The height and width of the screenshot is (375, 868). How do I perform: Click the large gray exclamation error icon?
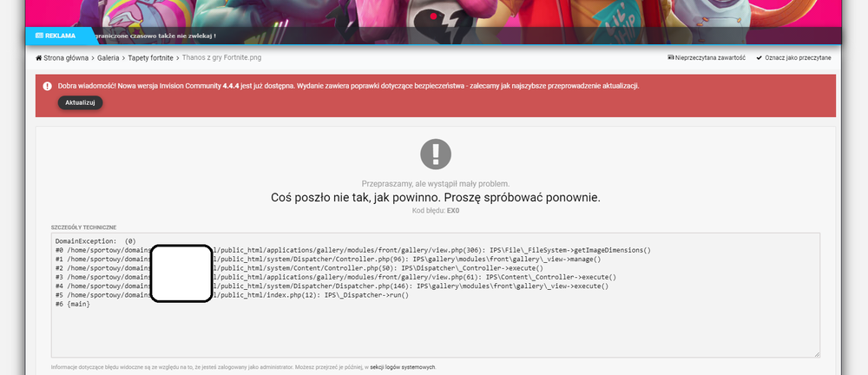point(435,154)
